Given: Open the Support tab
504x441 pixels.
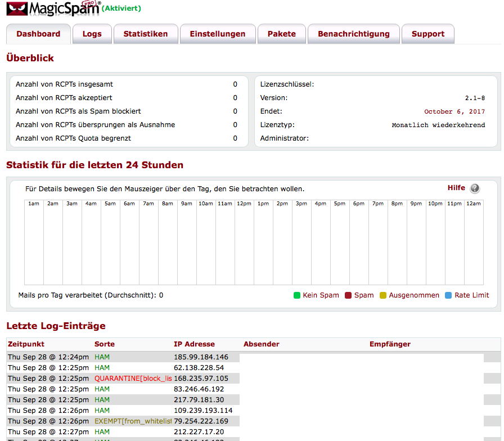Looking at the screenshot, I should pyautogui.click(x=428, y=34).
